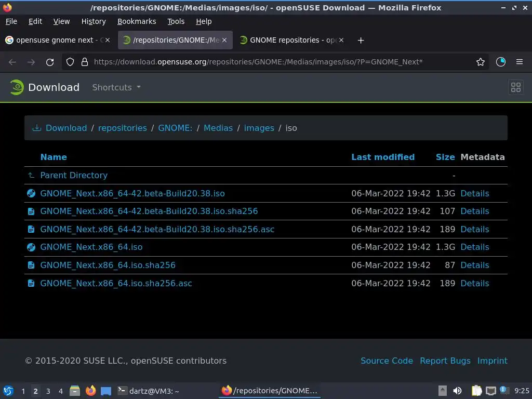Viewport: 532px width, 399px height.
Task: Open the taskbar start menu icon
Action: [x=8, y=391]
